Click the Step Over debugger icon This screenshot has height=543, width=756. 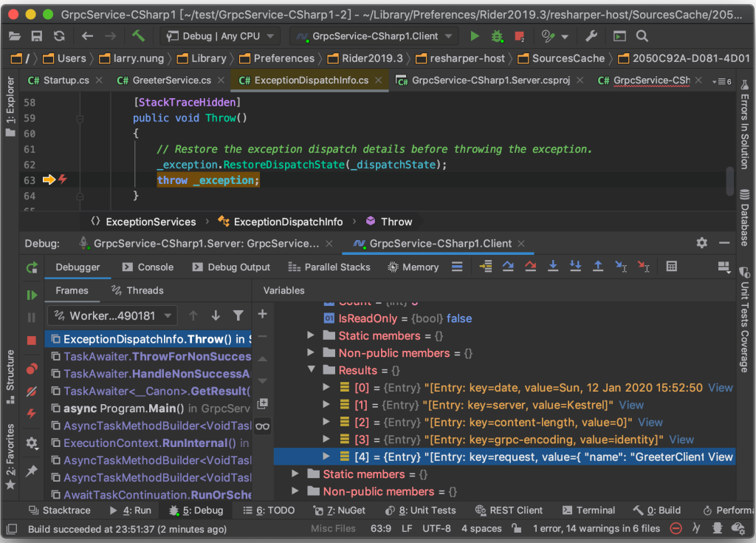(x=508, y=267)
